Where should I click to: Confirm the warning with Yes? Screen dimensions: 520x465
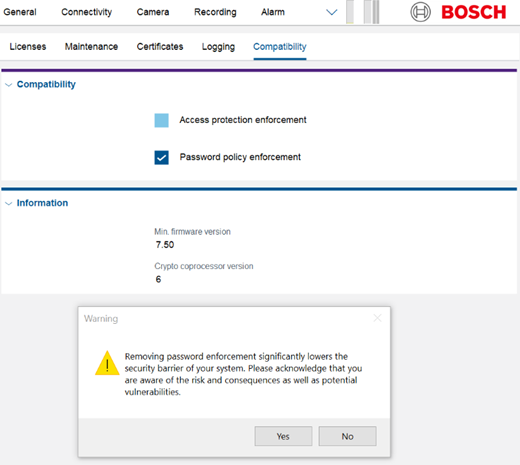coord(283,436)
